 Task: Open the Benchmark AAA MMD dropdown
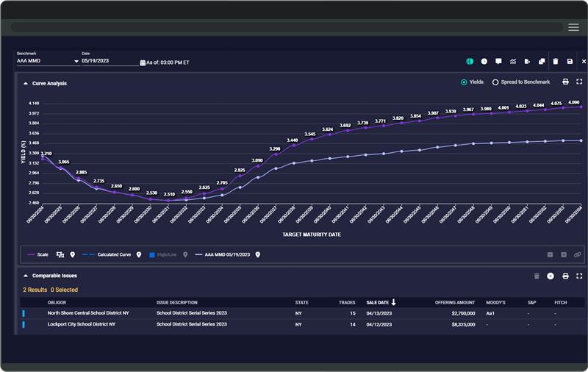tap(48, 61)
